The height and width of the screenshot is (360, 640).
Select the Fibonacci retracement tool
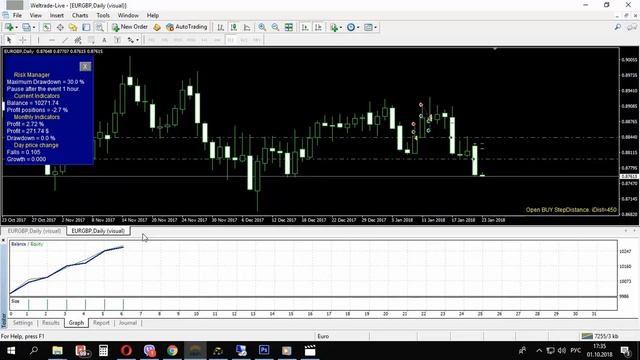91,40
